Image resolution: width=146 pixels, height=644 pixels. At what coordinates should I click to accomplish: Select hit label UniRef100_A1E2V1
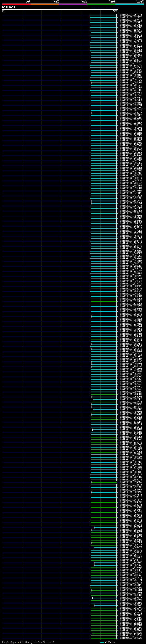click(131, 306)
